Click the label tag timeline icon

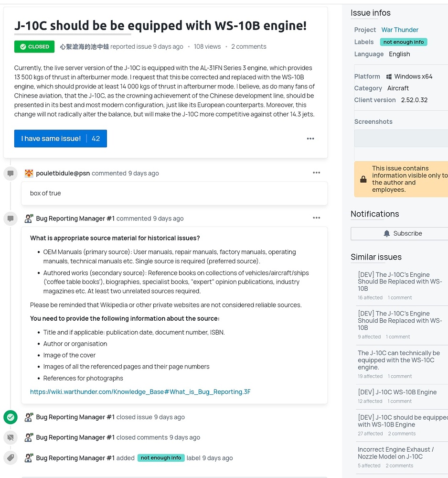(x=10, y=458)
